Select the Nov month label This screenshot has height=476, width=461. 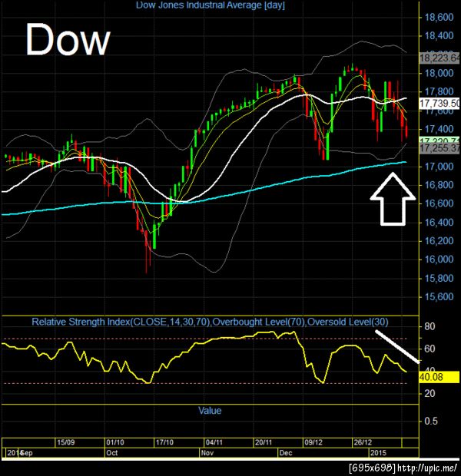[207, 453]
